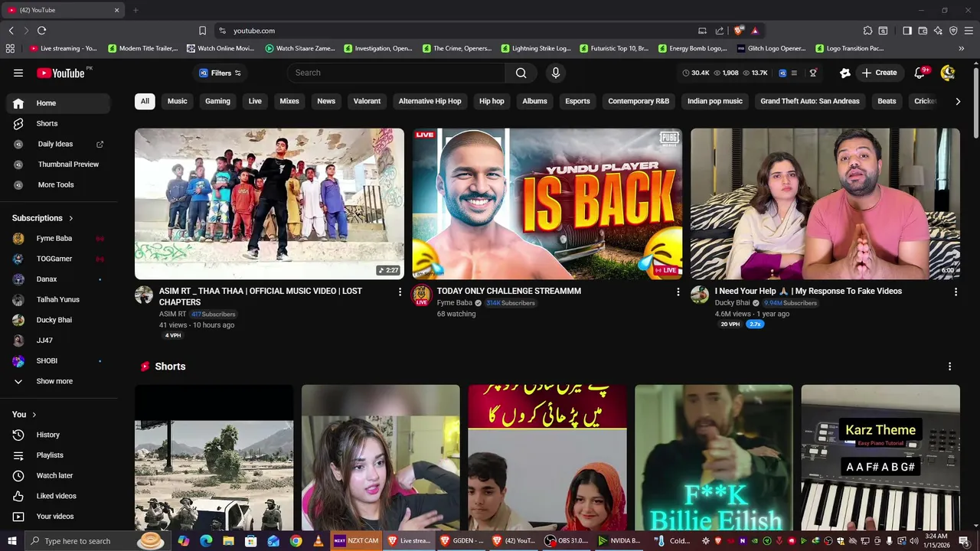Select the Music category chip

coord(178,101)
